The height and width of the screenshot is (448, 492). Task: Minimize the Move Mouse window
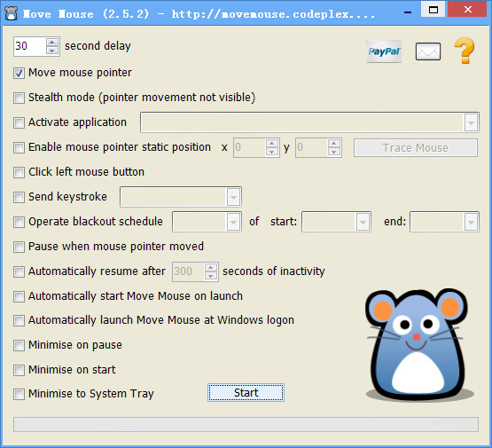(408, 12)
